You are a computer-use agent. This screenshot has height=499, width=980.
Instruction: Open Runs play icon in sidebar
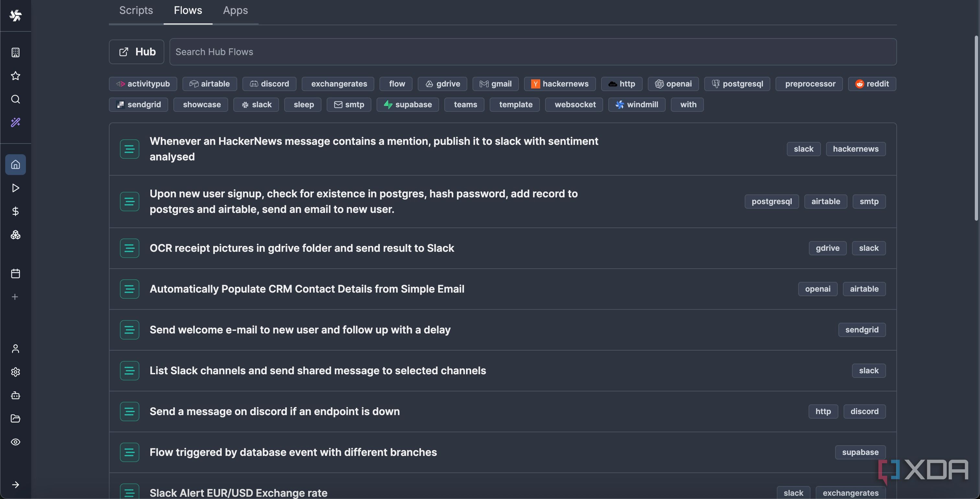click(x=16, y=188)
